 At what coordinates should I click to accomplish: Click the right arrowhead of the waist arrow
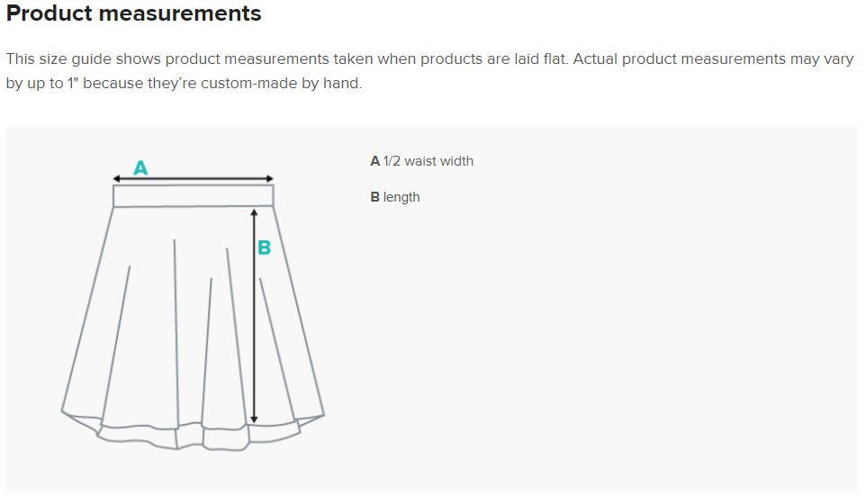[269, 179]
